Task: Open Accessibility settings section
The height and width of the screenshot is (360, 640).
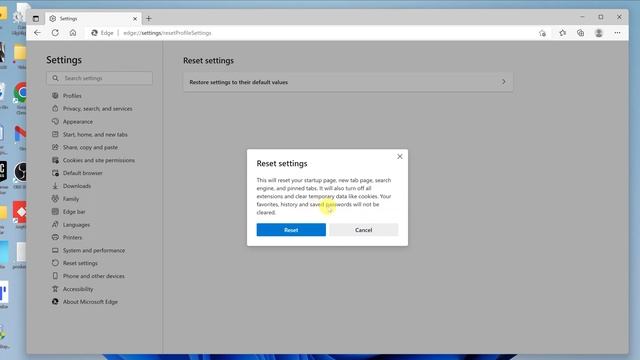Action: (x=78, y=289)
